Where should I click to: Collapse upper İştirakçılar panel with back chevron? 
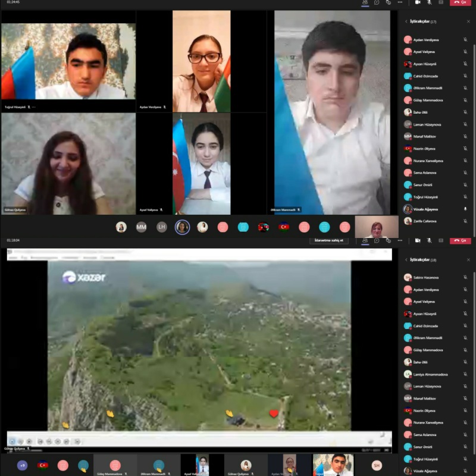point(406,21)
